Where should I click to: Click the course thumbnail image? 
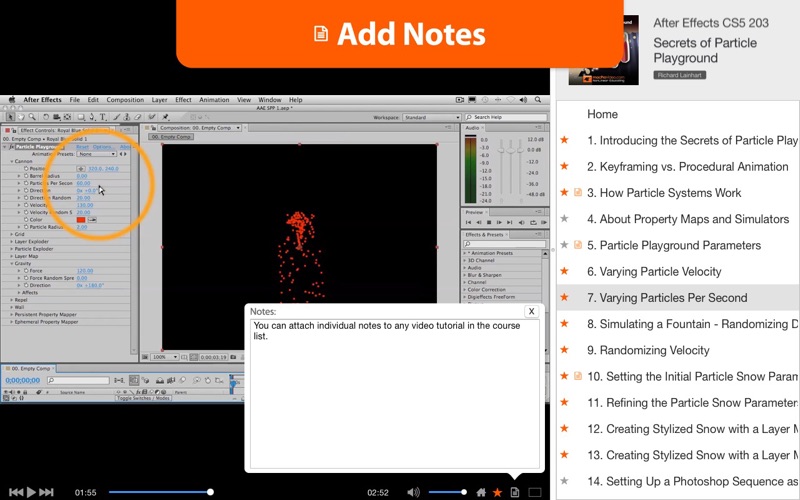(x=604, y=50)
